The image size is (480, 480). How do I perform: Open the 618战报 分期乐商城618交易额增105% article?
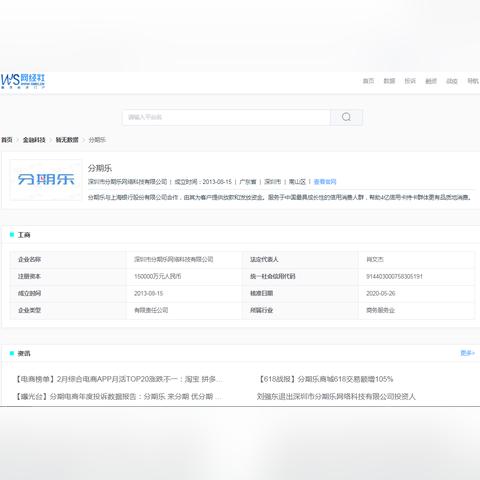pyautogui.click(x=326, y=379)
